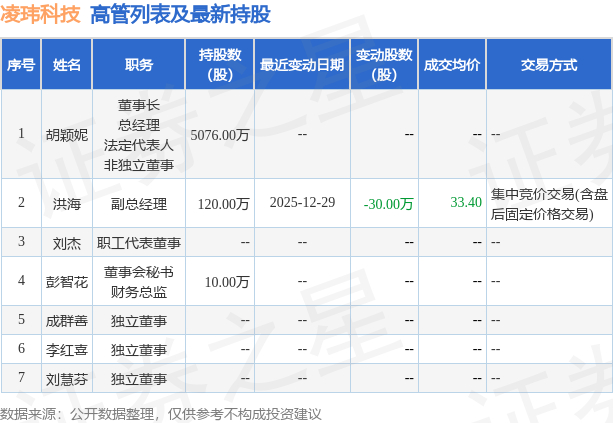Click 独立董事 in 李红喜's row

click(139, 350)
